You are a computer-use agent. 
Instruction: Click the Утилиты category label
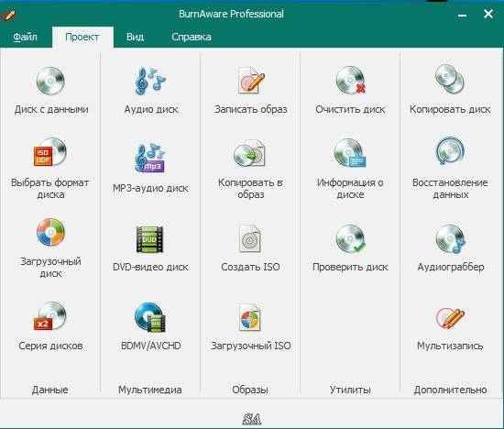[350, 390]
